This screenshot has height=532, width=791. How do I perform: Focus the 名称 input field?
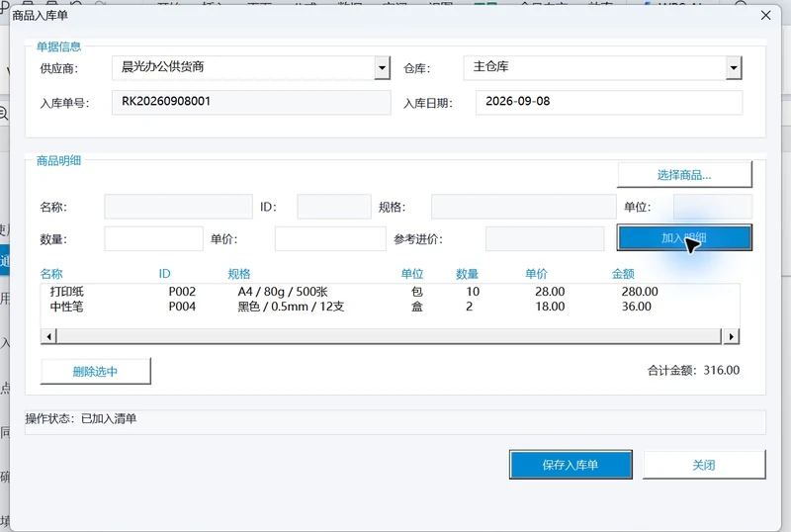coord(179,207)
